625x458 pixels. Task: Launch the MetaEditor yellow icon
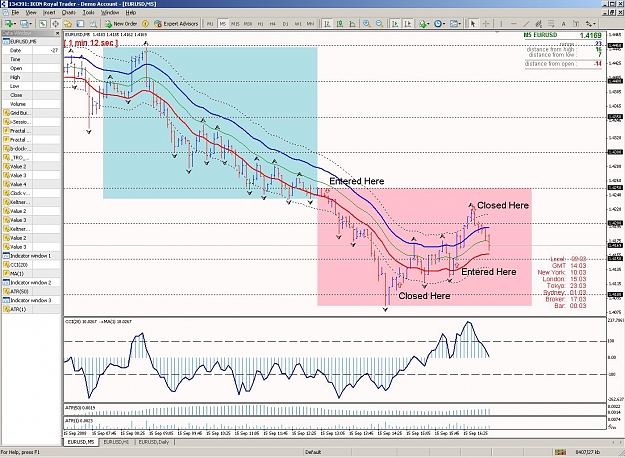145,24
